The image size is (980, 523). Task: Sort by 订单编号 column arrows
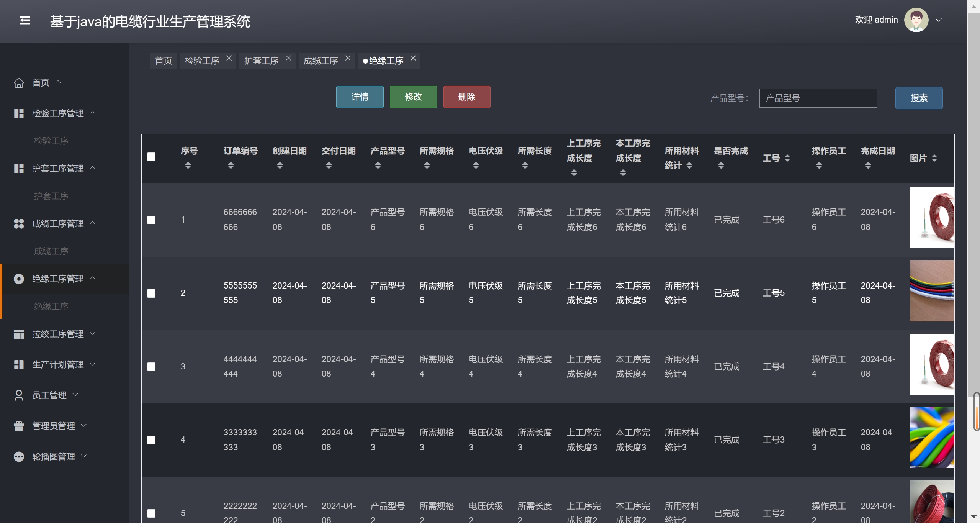(231, 166)
